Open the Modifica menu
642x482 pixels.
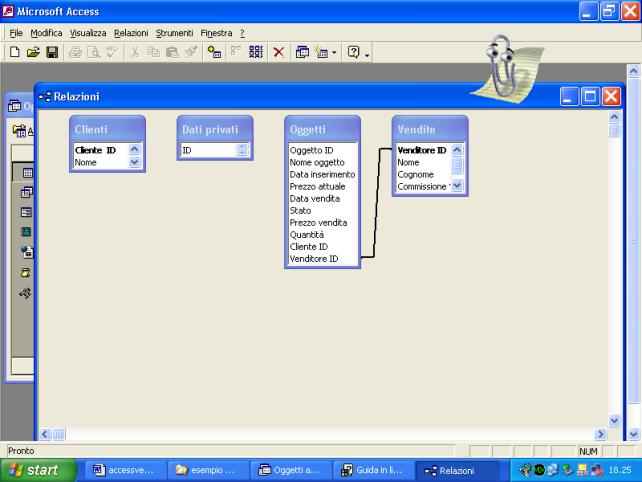click(46, 33)
